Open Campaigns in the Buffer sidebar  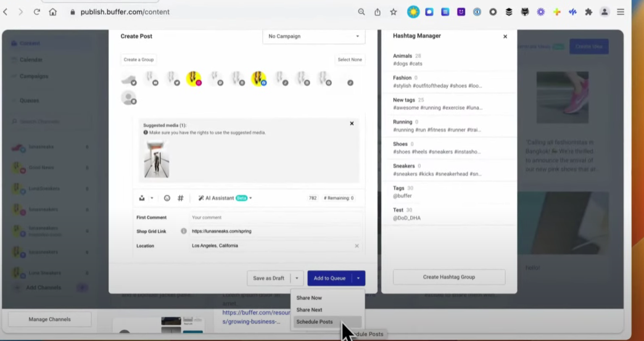tap(34, 76)
